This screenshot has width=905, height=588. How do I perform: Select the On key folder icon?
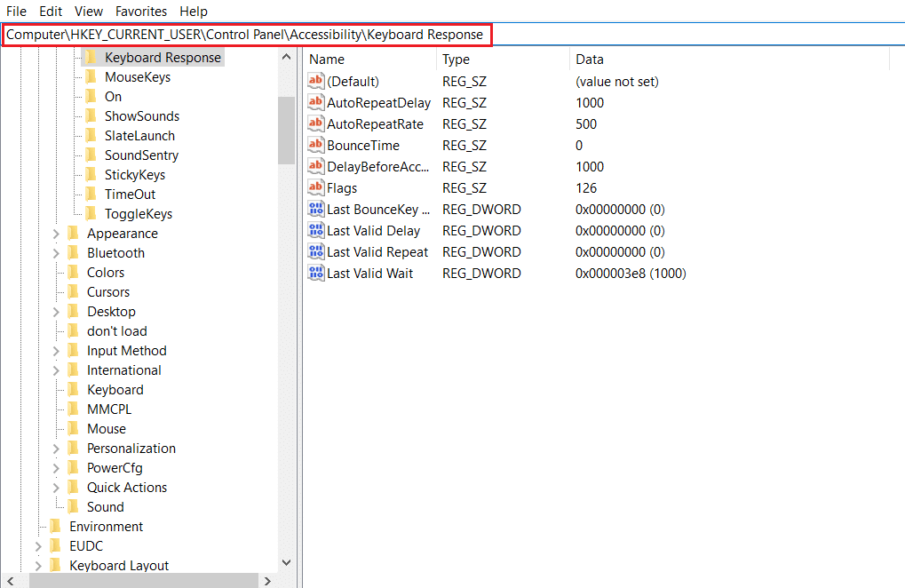(91, 96)
